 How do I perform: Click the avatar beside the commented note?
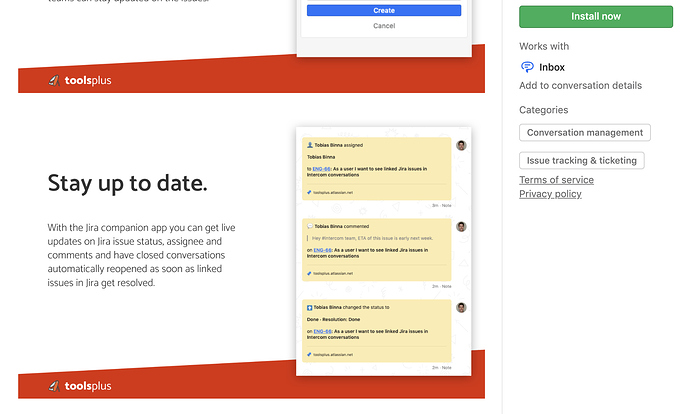point(461,227)
